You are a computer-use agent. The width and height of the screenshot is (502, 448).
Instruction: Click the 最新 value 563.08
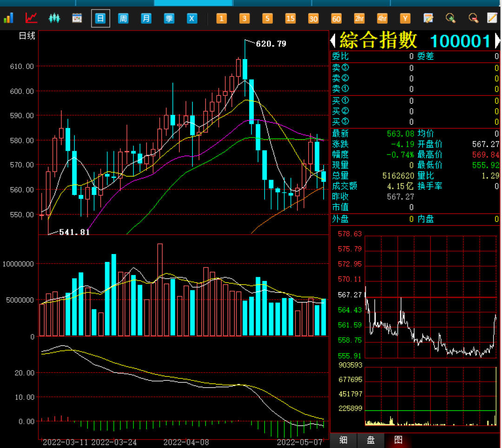point(400,134)
